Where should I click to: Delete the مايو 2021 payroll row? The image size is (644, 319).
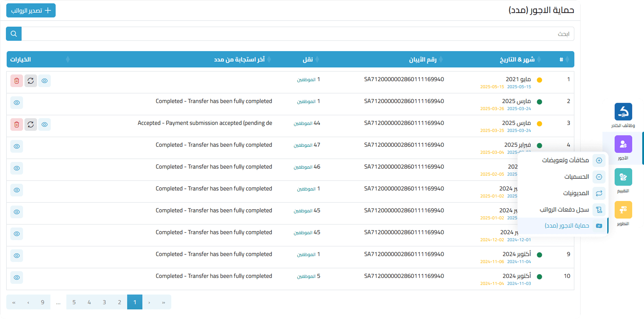(17, 81)
